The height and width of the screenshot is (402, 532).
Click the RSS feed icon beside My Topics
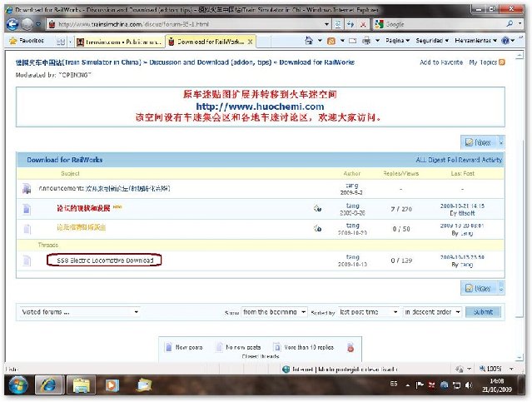tap(501, 62)
